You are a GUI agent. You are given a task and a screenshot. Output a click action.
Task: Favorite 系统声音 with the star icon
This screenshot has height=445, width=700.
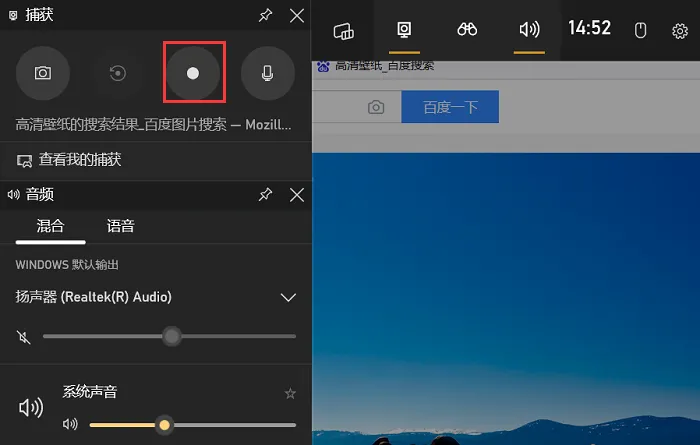point(290,393)
